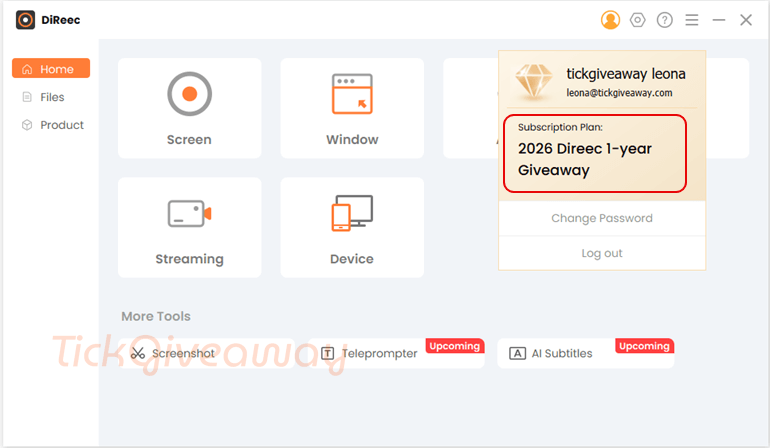
Task: Close the DiReec window
Action: click(x=746, y=20)
